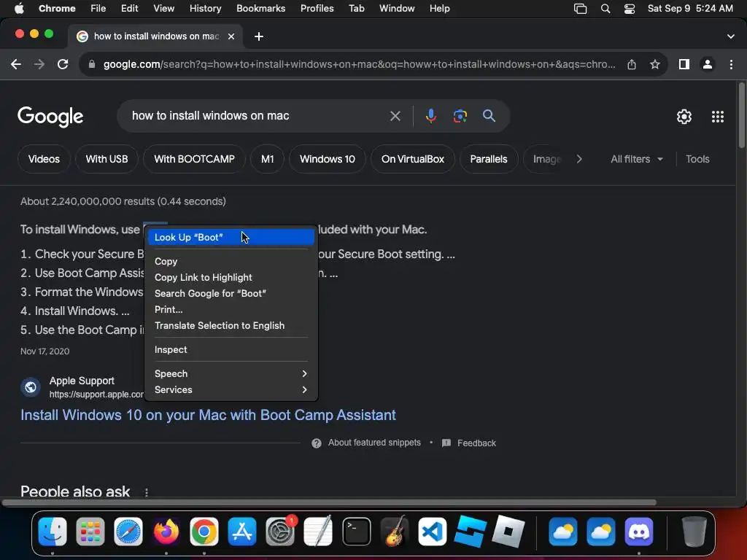Open the tab search dropdown arrow
Screen dimensions: 747x560
[x=730, y=36]
